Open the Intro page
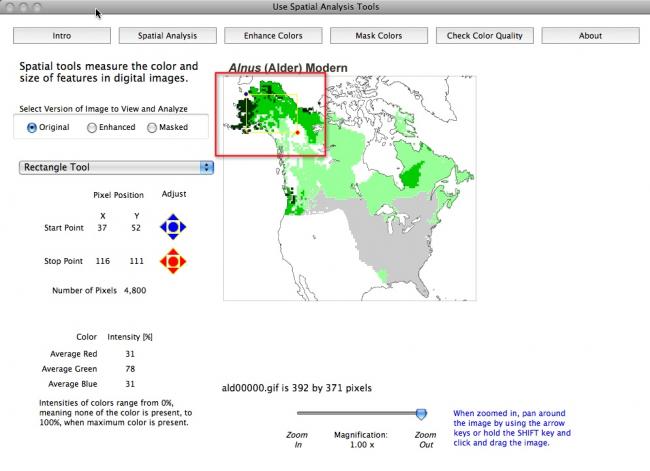This screenshot has width=650, height=471. (x=61, y=36)
